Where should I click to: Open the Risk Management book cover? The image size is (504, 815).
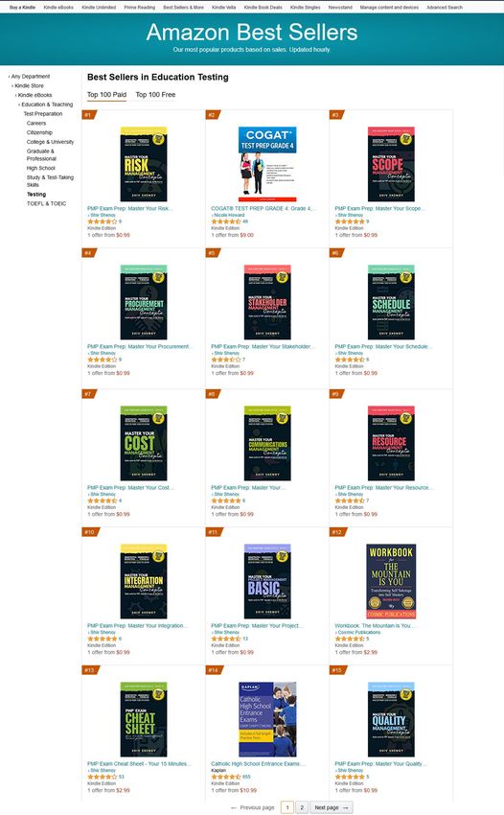pyautogui.click(x=144, y=164)
